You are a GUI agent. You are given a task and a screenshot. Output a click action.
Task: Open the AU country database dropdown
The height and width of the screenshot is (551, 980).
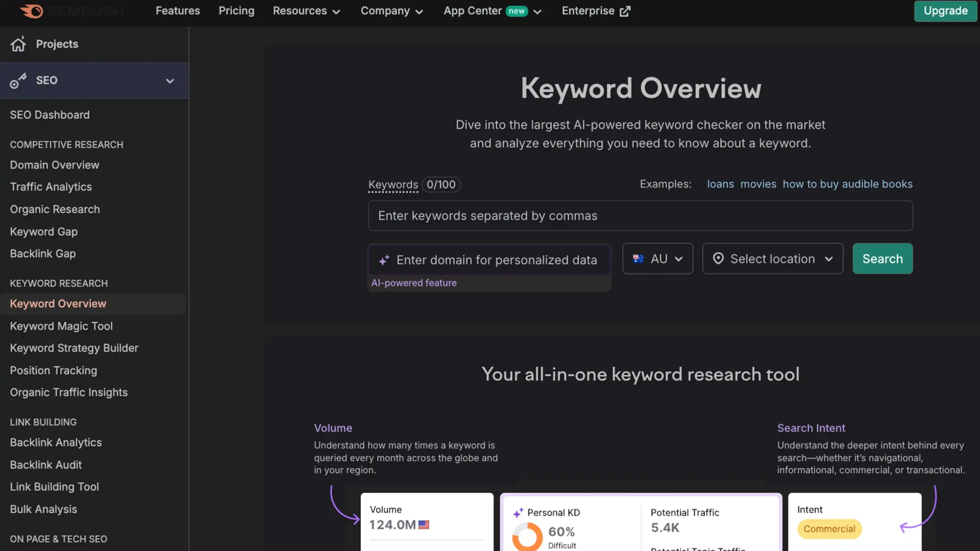point(658,258)
